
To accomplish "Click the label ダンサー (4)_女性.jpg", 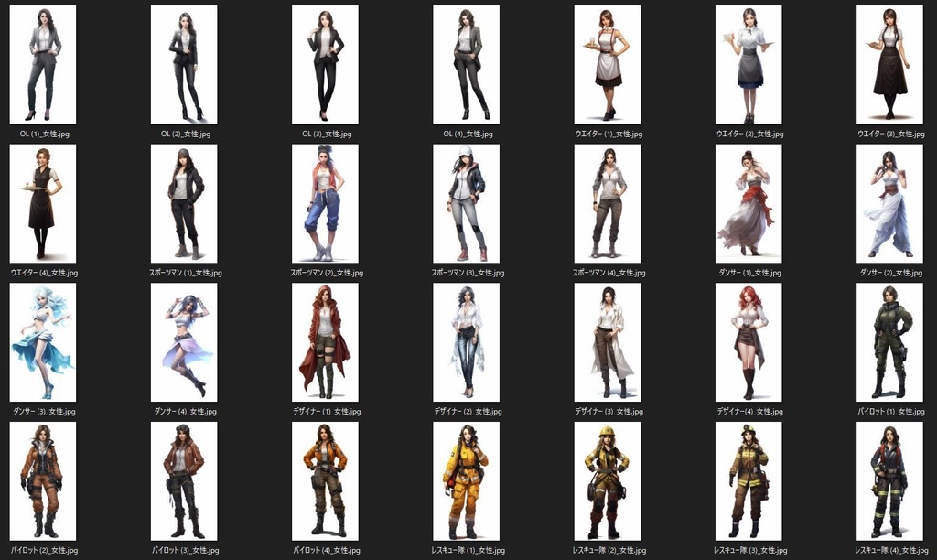I will point(185,411).
